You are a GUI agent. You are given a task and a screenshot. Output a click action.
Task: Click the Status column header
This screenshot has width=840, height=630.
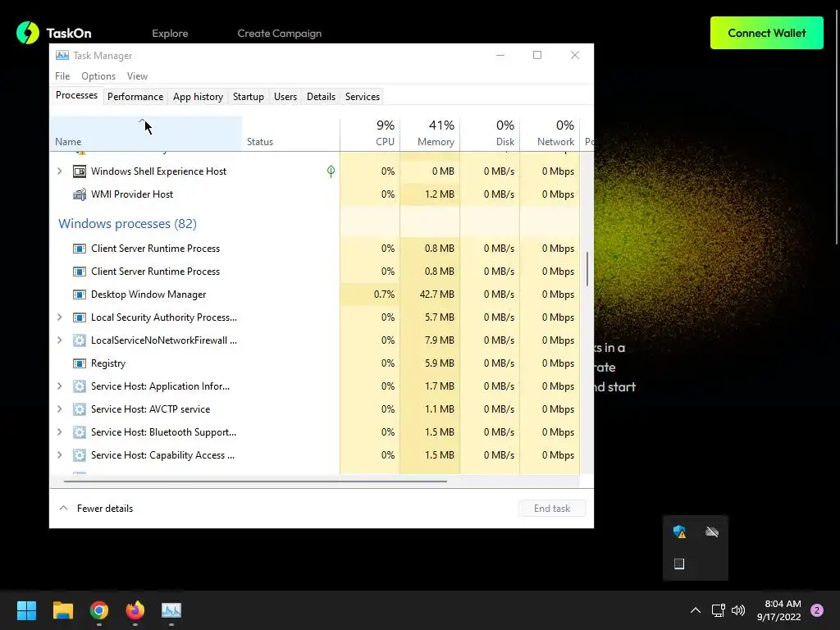pos(291,134)
